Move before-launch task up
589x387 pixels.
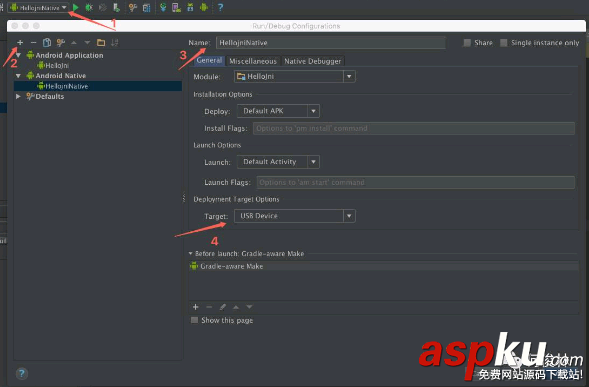tap(236, 307)
